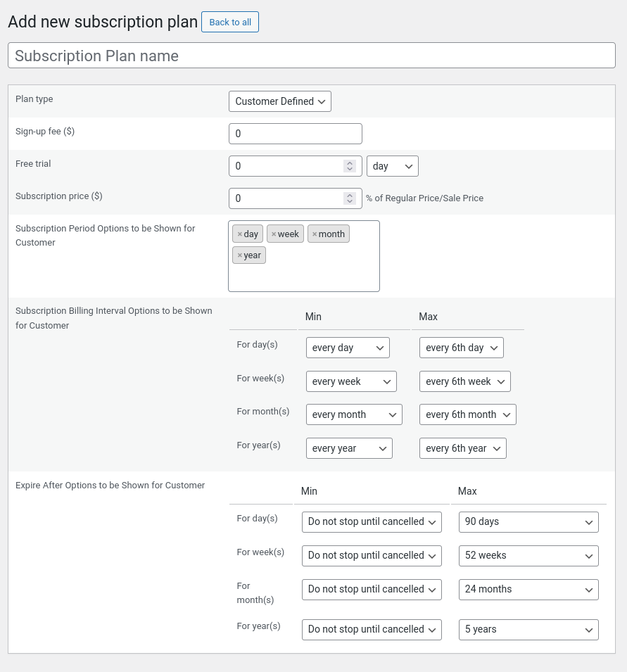Decrease the Subscription price value
Viewport: 627px width, 672px height.
coord(350,202)
